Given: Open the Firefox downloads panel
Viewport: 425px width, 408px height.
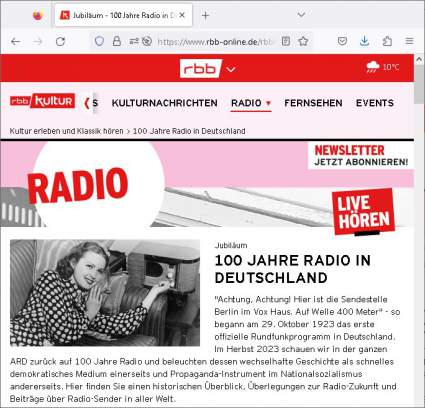Looking at the screenshot, I should [365, 41].
